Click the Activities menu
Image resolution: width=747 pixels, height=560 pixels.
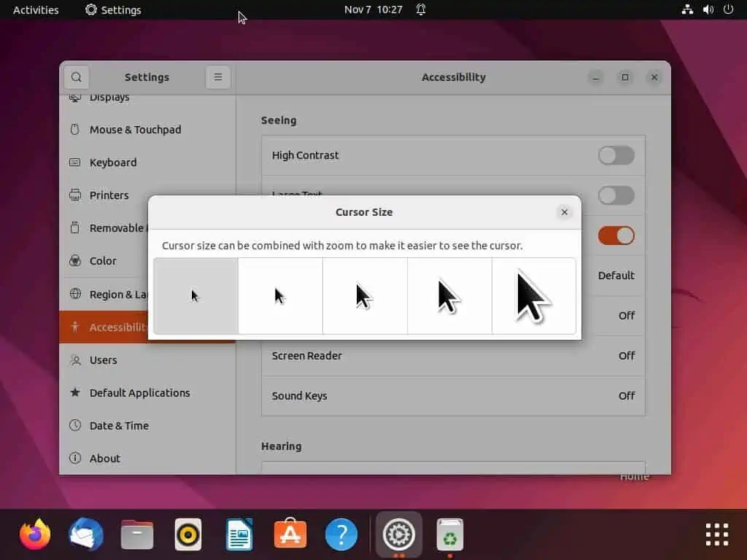click(34, 9)
